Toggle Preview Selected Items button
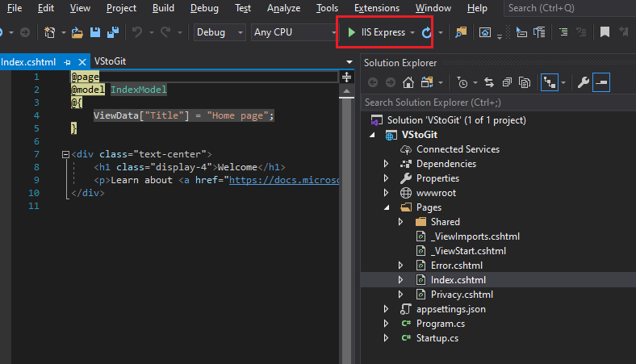 coord(601,83)
